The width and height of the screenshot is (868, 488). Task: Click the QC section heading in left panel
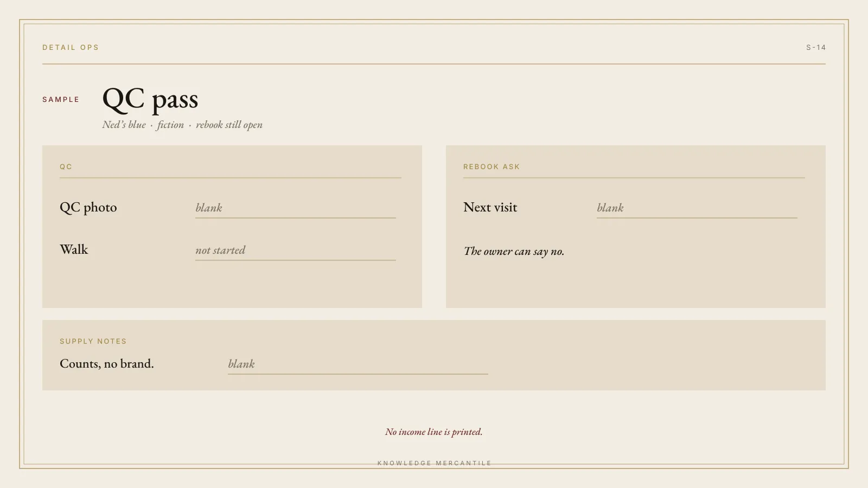(66, 166)
